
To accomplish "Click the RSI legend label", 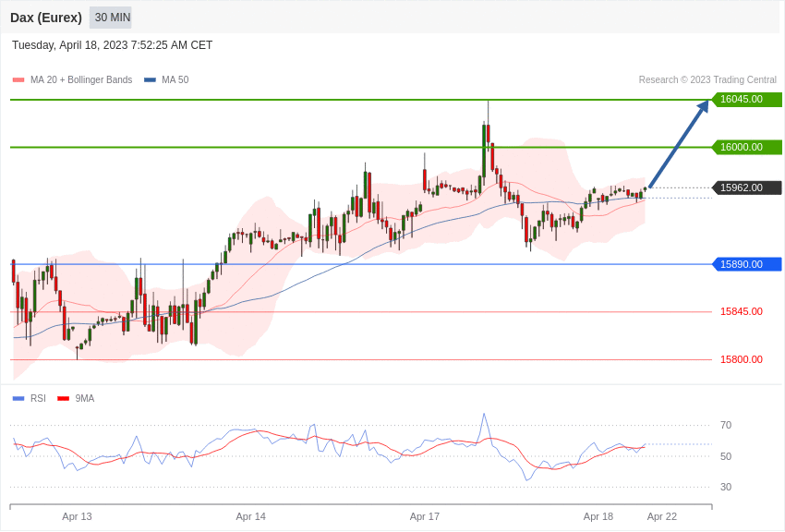I will click(38, 398).
